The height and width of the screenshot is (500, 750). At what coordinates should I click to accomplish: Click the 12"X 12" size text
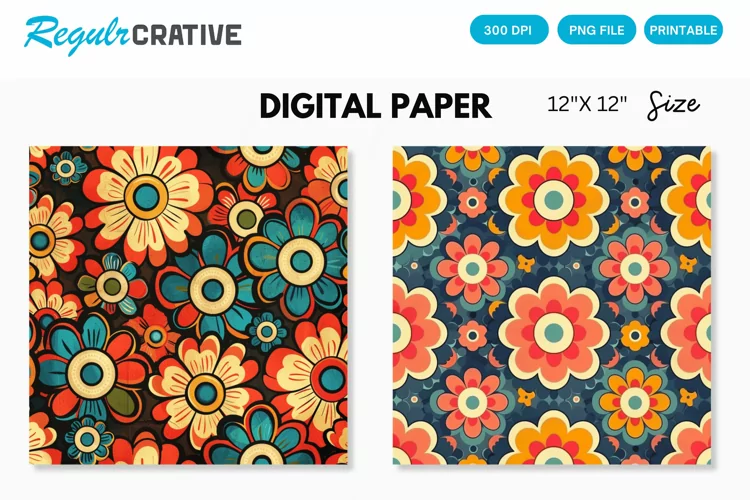coord(587,104)
